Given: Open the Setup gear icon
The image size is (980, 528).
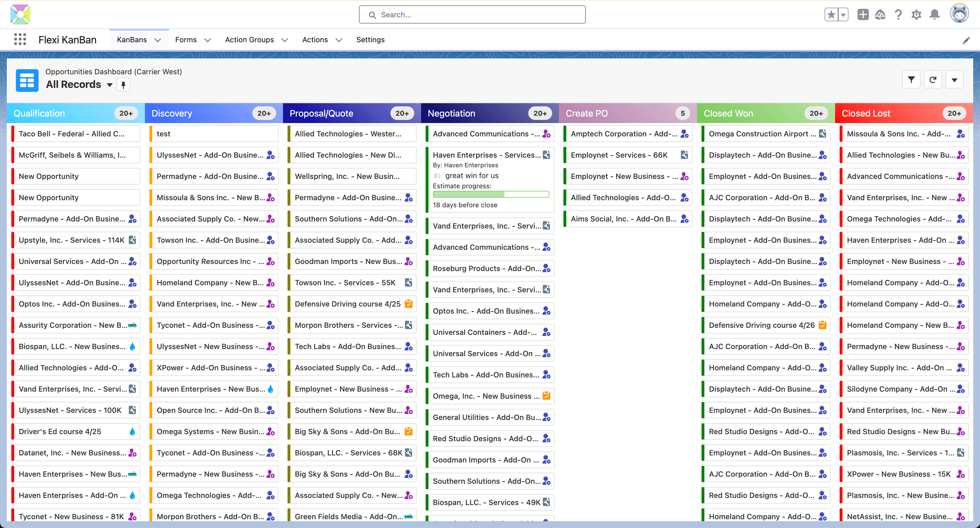Looking at the screenshot, I should pyautogui.click(x=916, y=15).
